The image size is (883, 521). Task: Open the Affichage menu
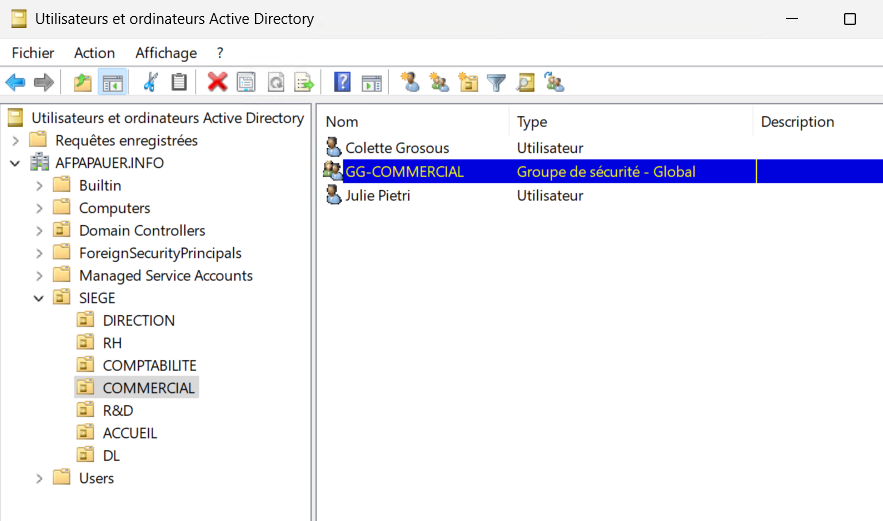click(166, 53)
